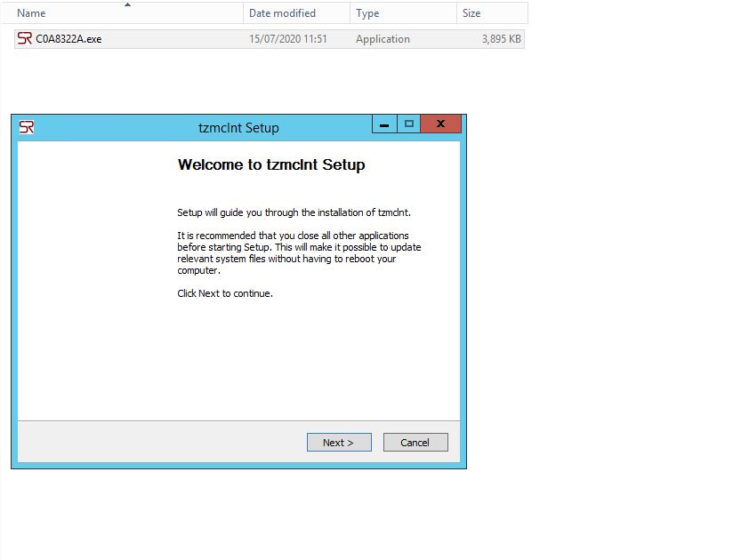Click the tzmclnt Setup title bar text
This screenshot has width=733, height=560.
point(238,128)
